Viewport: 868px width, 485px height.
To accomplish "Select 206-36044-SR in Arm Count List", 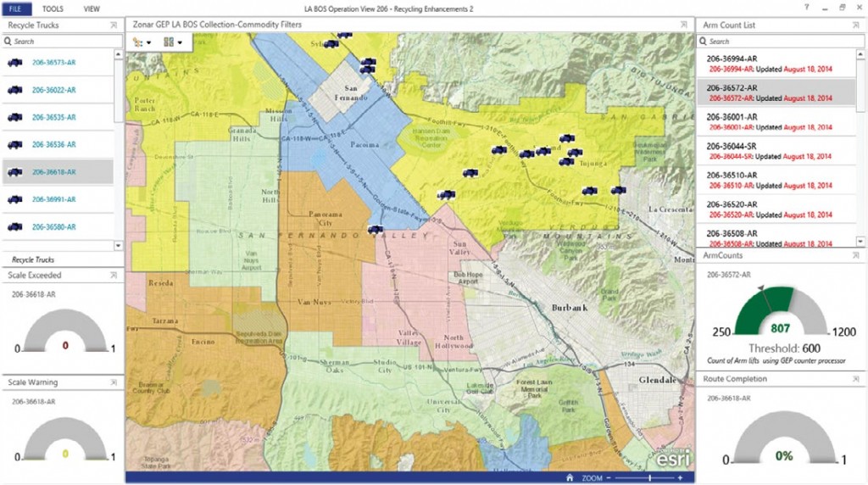I will coord(776,151).
